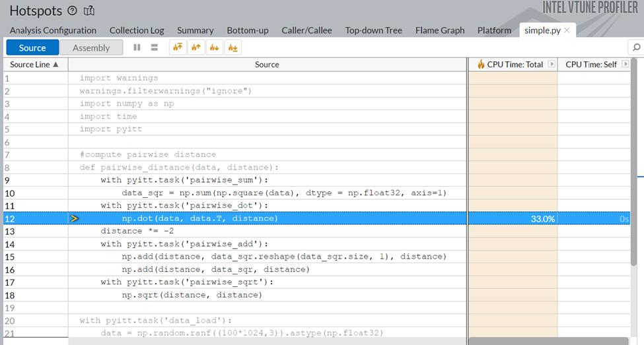Click the stacked view layout icon

click(154, 47)
